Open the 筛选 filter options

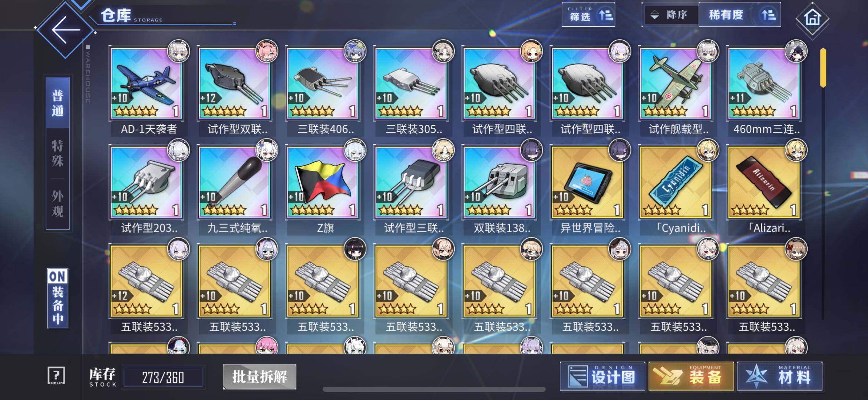tap(588, 15)
